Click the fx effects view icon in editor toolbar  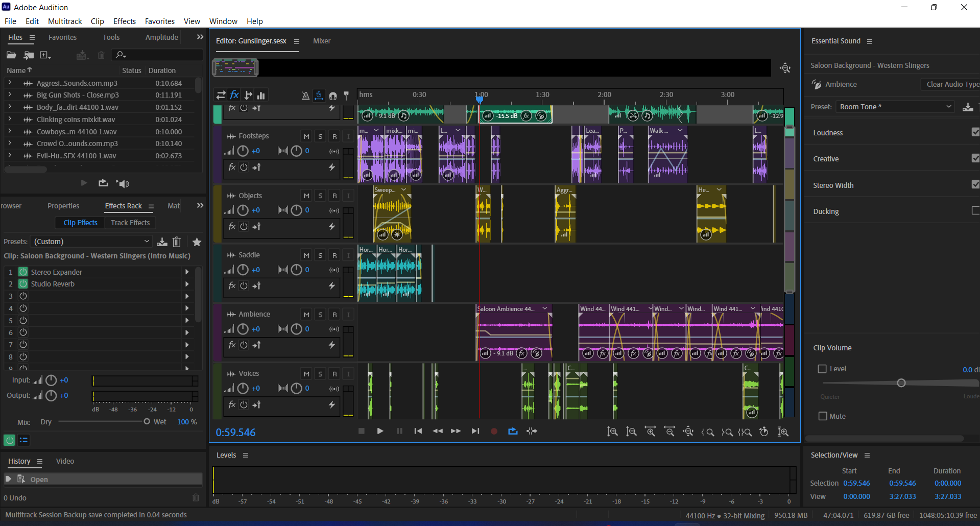point(234,95)
